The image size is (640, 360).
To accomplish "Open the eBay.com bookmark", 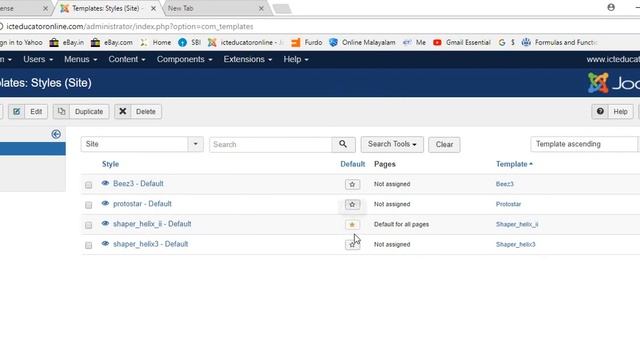I will pyautogui.click(x=112, y=42).
